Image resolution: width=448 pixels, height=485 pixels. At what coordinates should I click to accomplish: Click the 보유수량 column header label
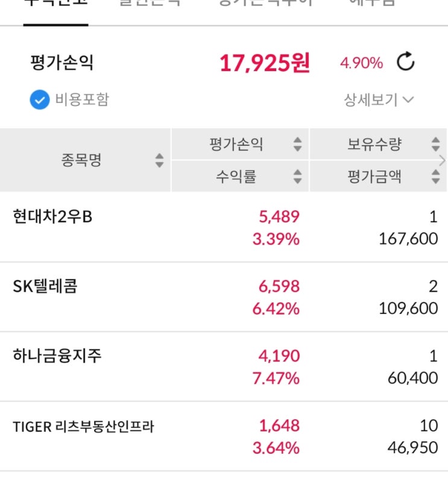click(374, 145)
